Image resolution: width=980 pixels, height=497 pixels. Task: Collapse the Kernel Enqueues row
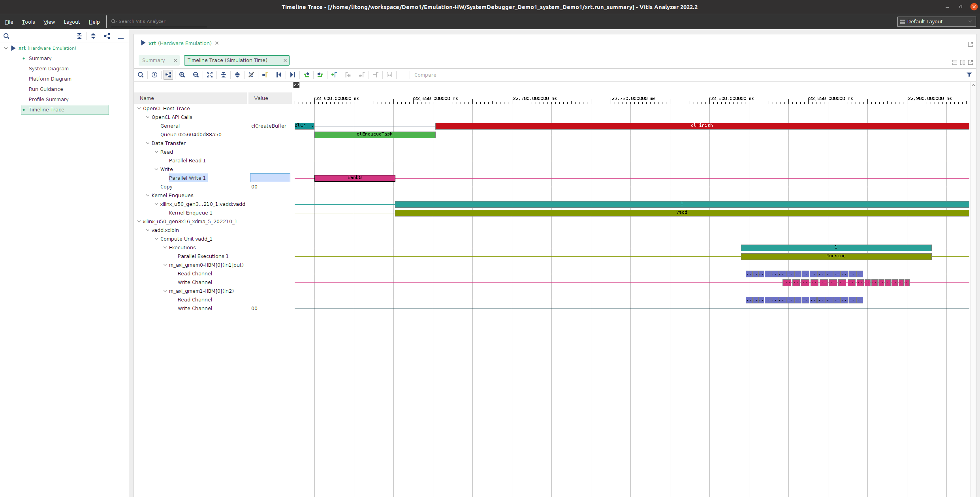(x=148, y=196)
